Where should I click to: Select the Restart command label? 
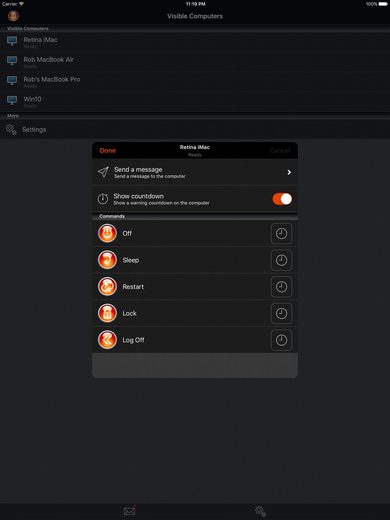tap(133, 287)
